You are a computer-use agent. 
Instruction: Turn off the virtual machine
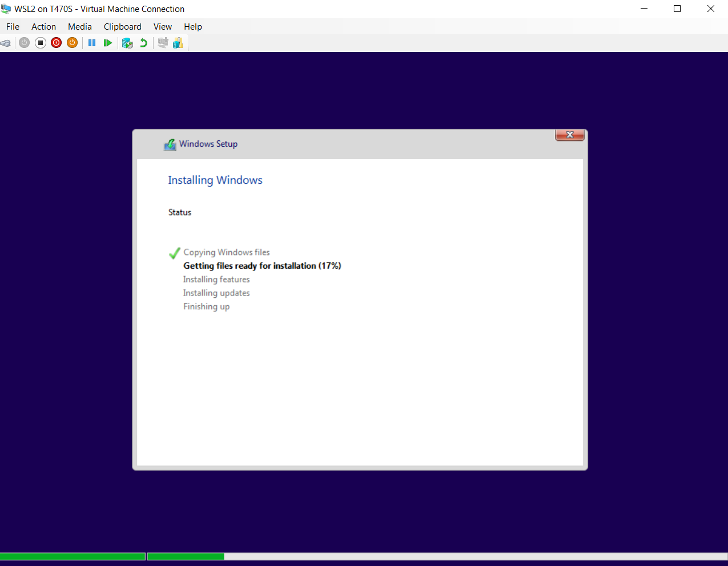pos(40,42)
